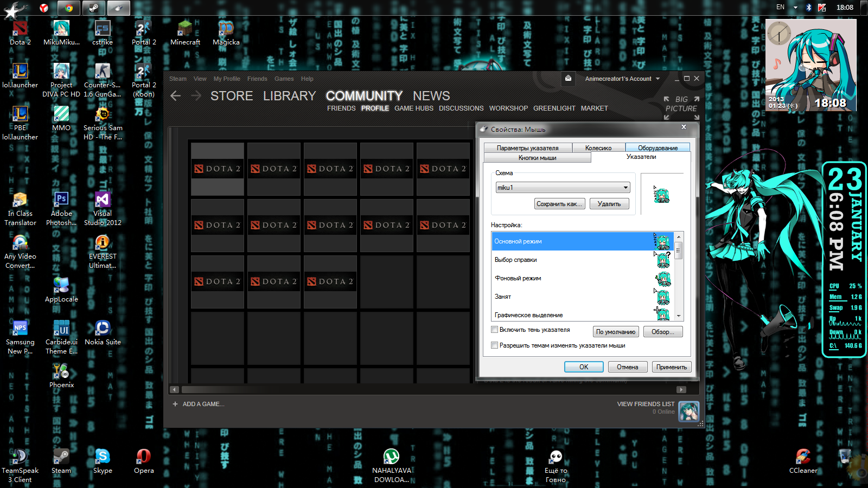Screen dimensions: 868x488
Task: Launch Adobe Photoshop desktop icon
Action: click(x=61, y=208)
